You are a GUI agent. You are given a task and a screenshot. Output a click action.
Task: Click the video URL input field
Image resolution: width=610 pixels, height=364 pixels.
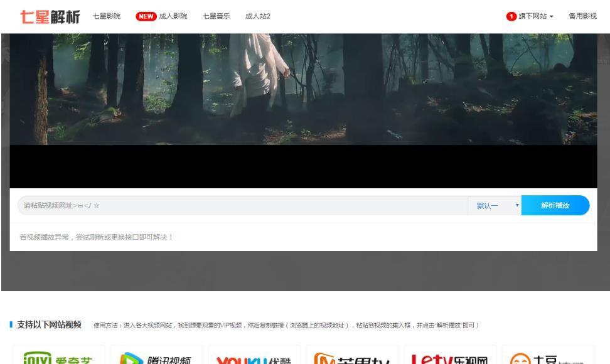click(x=242, y=206)
